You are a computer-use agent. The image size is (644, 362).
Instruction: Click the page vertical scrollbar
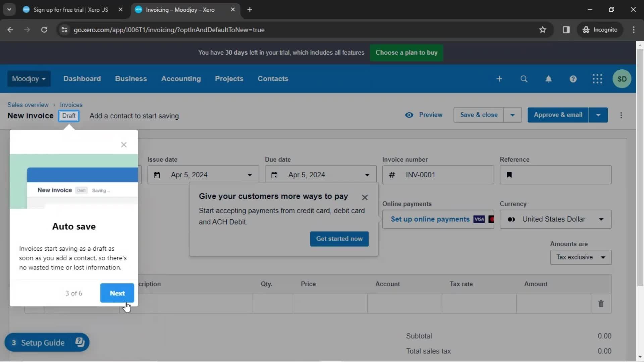coord(640,168)
